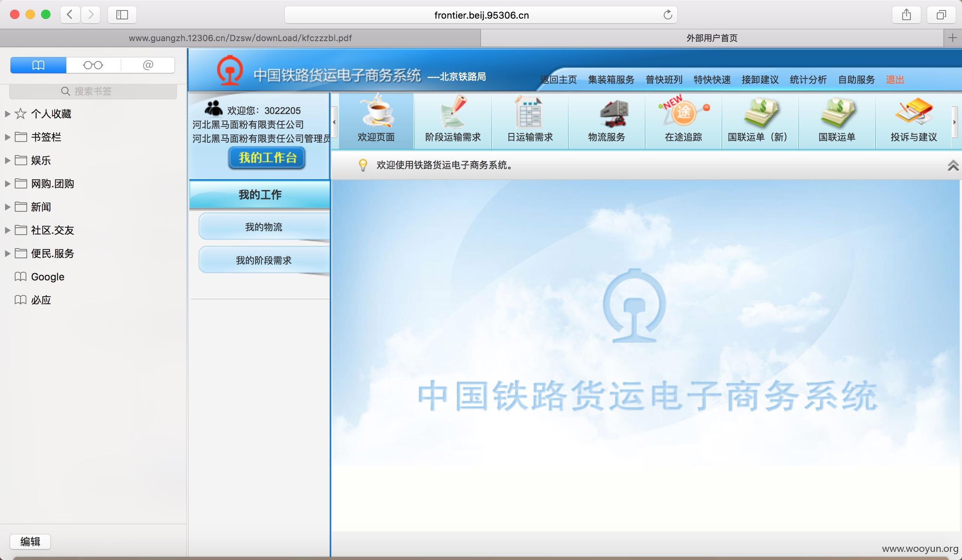Image resolution: width=962 pixels, height=560 pixels.
Task: Open 投诉与建议 icon
Action: (914, 112)
